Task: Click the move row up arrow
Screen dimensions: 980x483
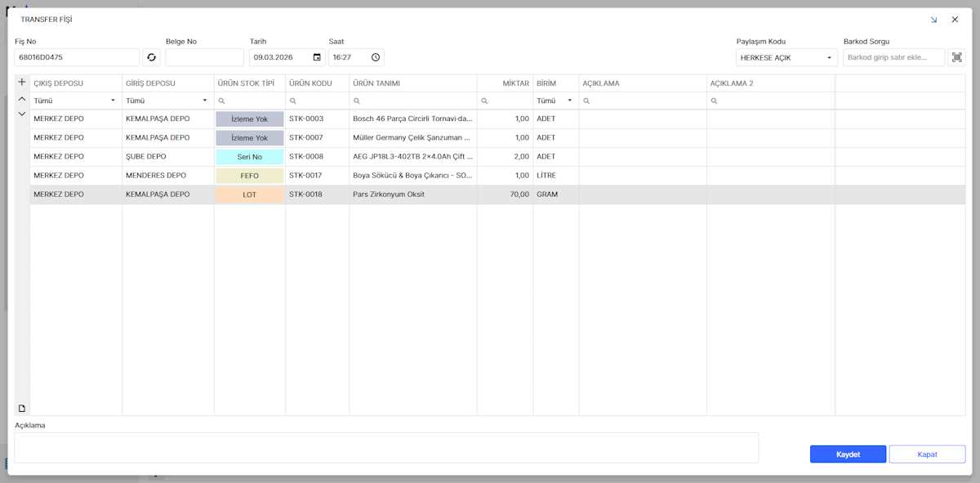Action: pyautogui.click(x=22, y=99)
